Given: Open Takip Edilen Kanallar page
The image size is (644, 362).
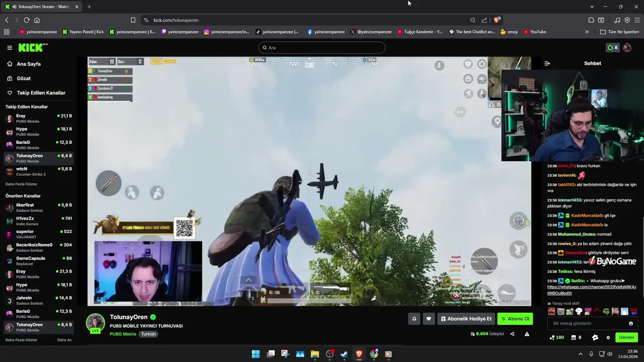Looking at the screenshot, I should [x=36, y=93].
